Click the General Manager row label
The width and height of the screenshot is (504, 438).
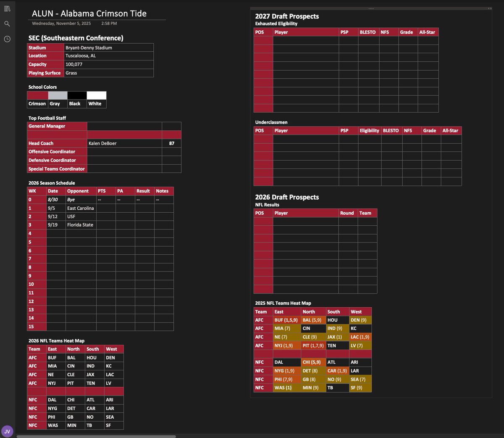tap(57, 126)
